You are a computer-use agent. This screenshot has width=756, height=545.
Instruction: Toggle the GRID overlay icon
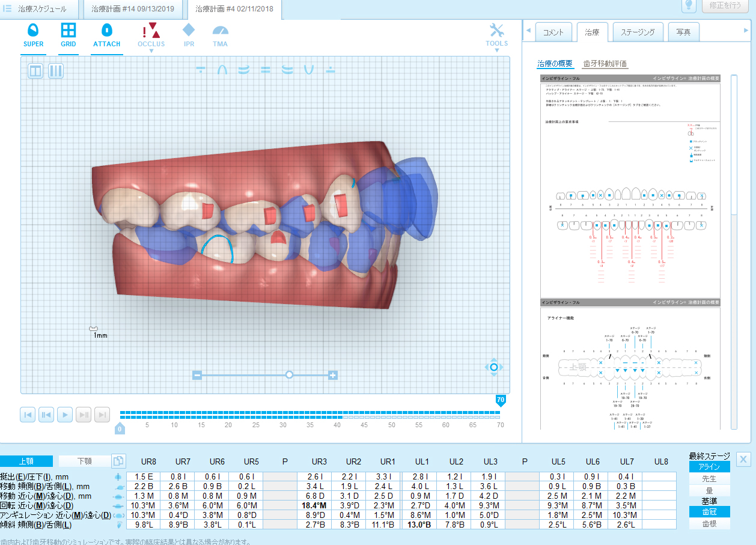[69, 35]
